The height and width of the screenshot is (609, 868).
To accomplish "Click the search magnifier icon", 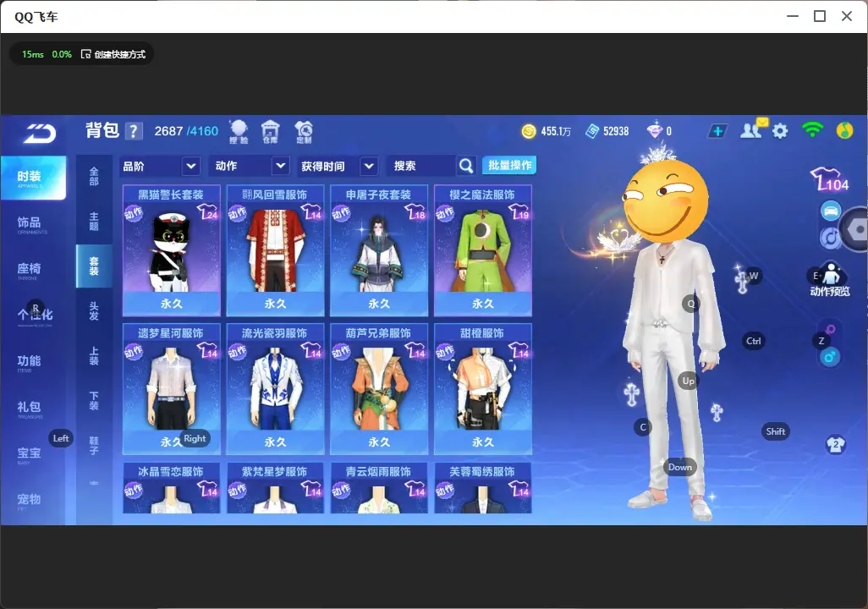I will point(466,166).
